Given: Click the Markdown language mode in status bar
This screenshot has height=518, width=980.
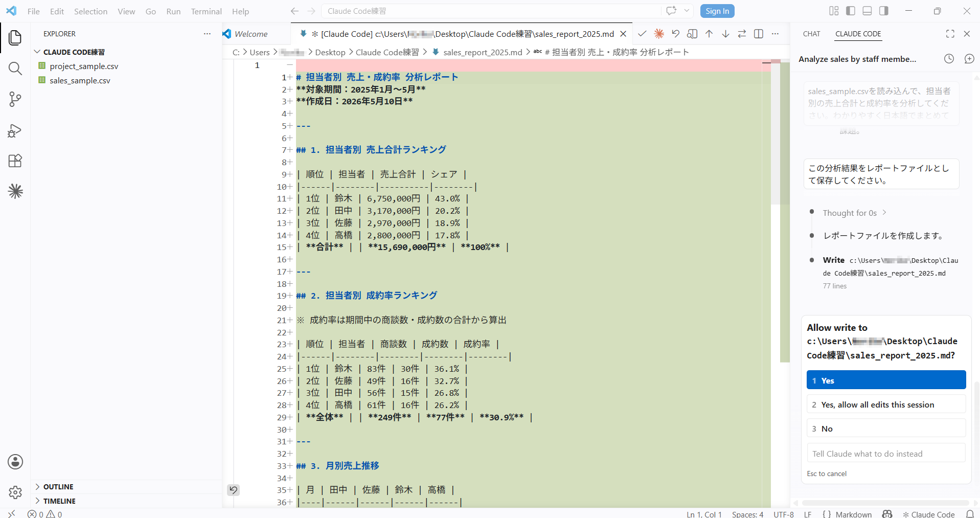Looking at the screenshot, I should tap(853, 514).
